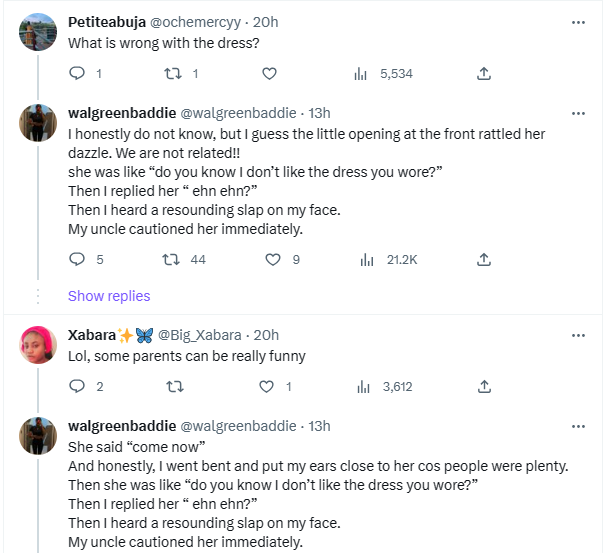Like the tweet with 9 likes
The height and width of the screenshot is (553, 610).
coord(272,259)
